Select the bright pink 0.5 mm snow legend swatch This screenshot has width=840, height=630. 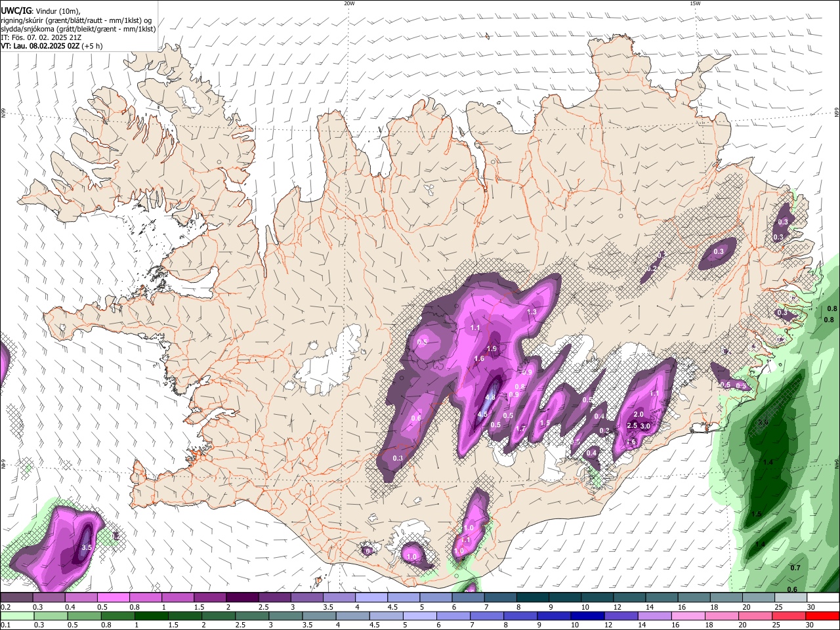(113, 598)
